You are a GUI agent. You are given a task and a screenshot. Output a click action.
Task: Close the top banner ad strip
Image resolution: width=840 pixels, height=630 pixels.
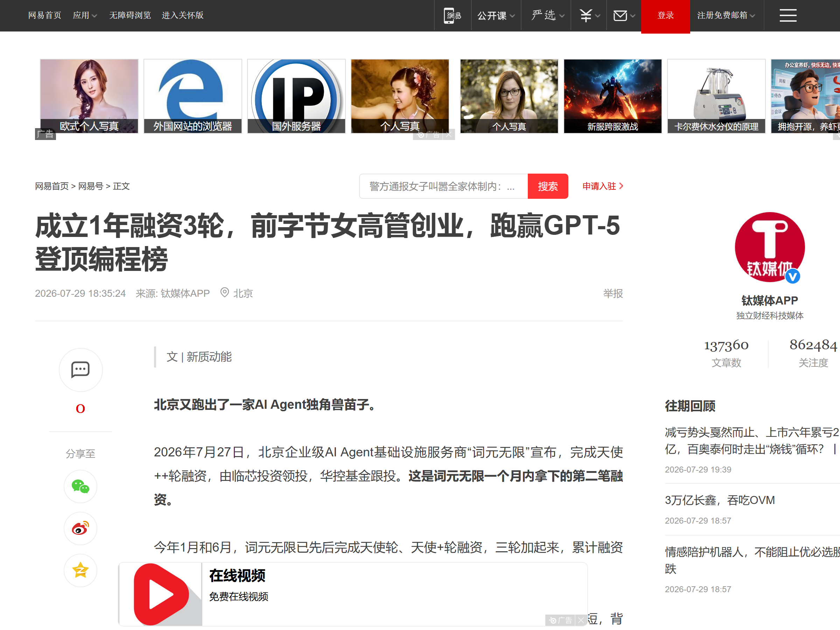click(449, 135)
